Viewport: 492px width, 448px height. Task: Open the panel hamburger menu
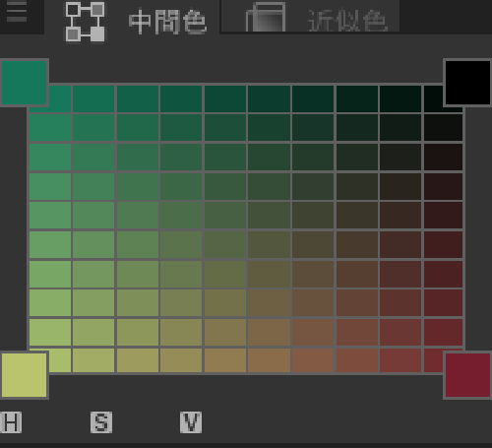click(17, 12)
